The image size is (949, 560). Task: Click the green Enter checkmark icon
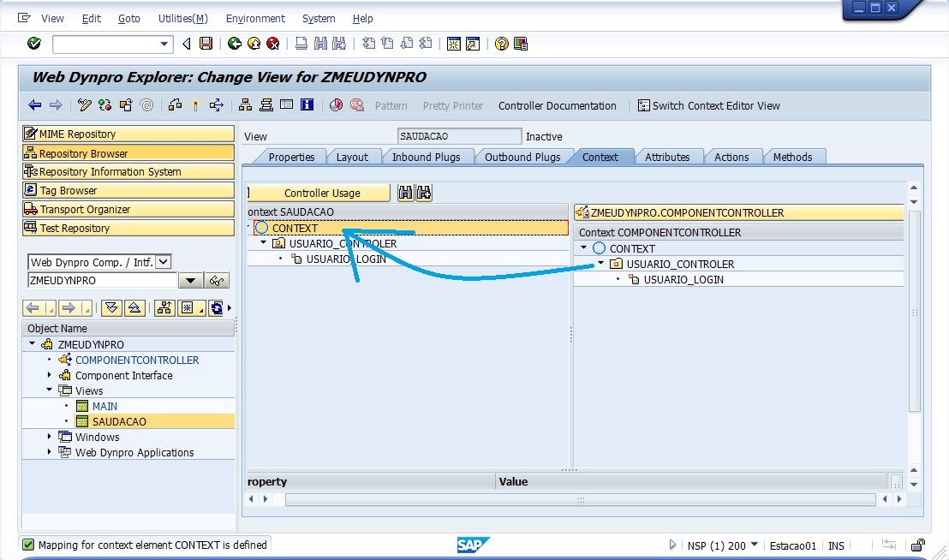pyautogui.click(x=34, y=44)
